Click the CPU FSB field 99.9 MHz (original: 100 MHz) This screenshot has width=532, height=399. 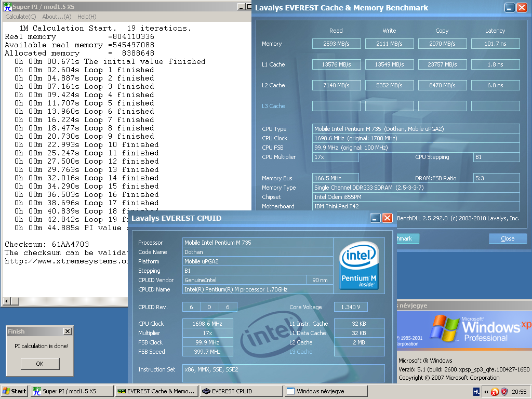click(x=416, y=148)
